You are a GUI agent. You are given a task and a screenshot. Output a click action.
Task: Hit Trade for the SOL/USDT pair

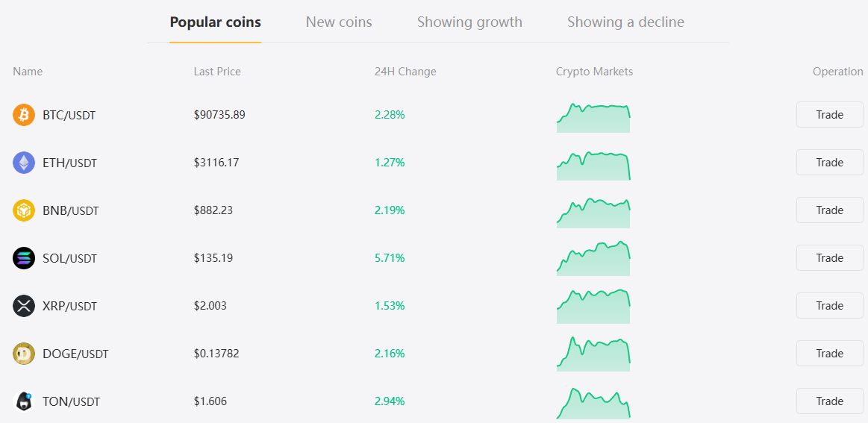pyautogui.click(x=829, y=258)
